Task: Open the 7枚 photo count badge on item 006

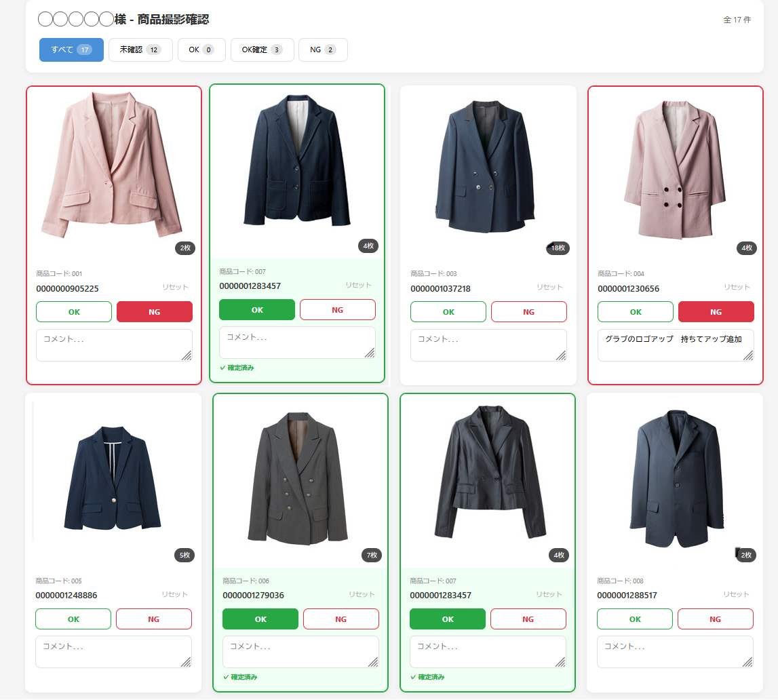Action: pyautogui.click(x=372, y=555)
